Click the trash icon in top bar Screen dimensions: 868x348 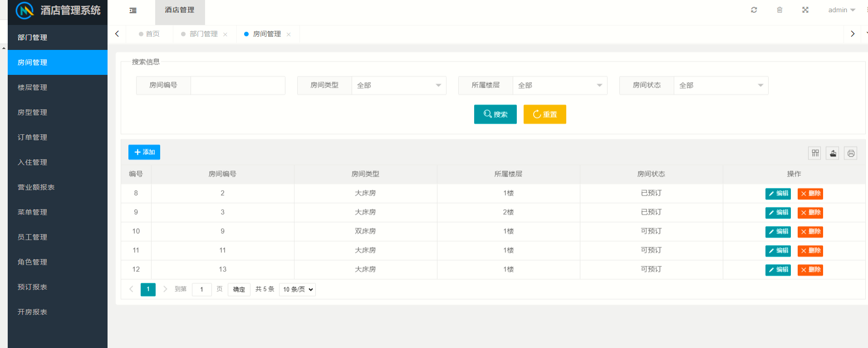point(780,10)
